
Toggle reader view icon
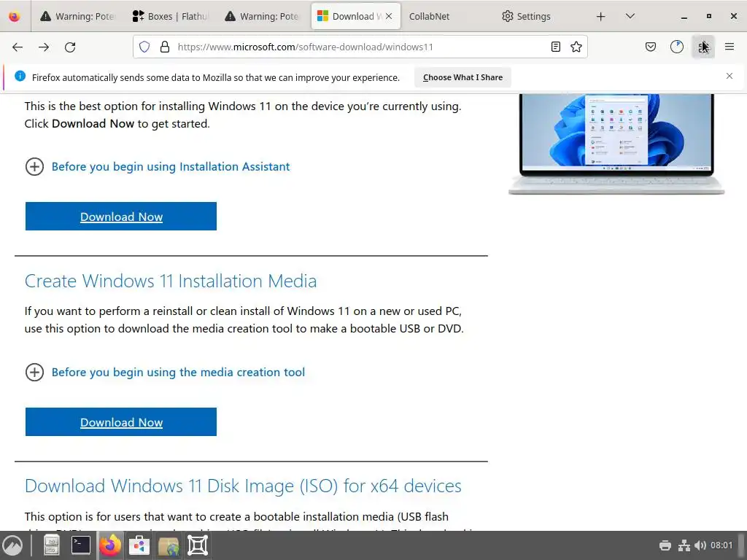pyautogui.click(x=555, y=47)
